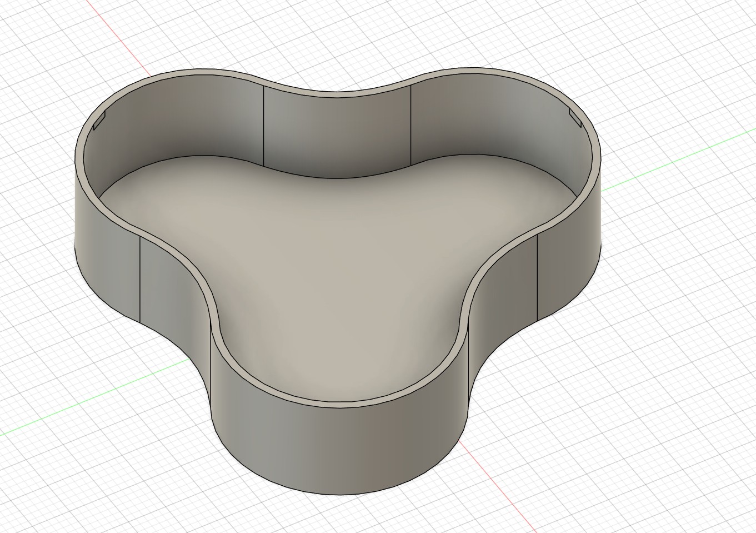Select the back concave inner wall face
The width and height of the screenshot is (756, 533).
coord(336,137)
